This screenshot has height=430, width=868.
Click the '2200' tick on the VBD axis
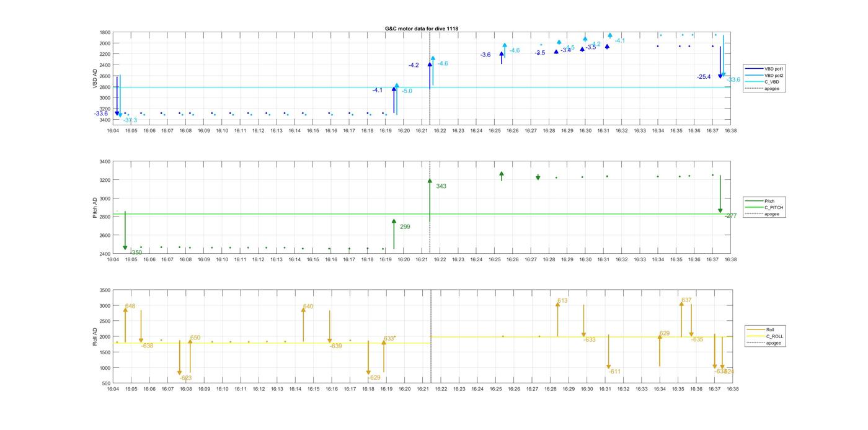[105, 54]
